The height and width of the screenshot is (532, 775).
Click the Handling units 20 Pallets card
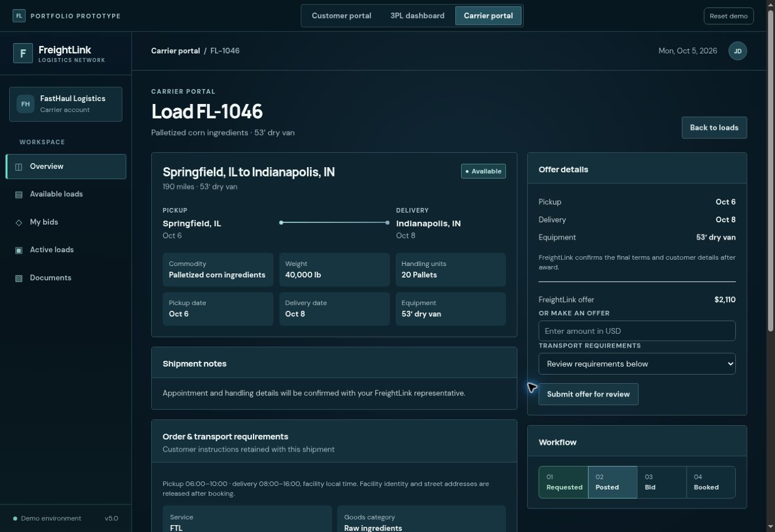pyautogui.click(x=451, y=269)
